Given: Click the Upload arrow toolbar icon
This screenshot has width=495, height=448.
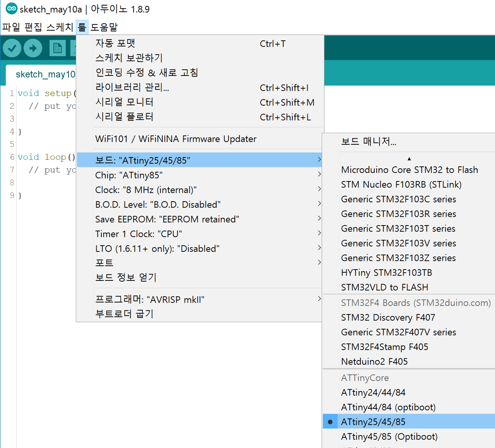Looking at the screenshot, I should (33, 48).
